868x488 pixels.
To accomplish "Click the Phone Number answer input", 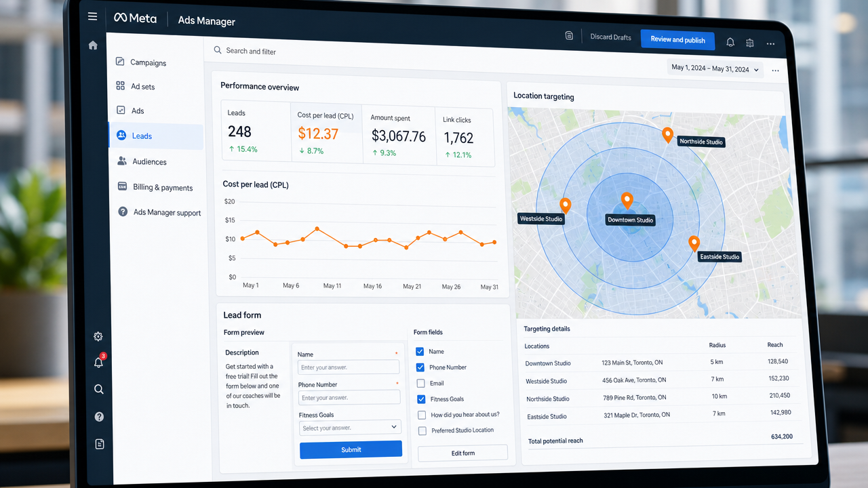I will [x=349, y=397].
